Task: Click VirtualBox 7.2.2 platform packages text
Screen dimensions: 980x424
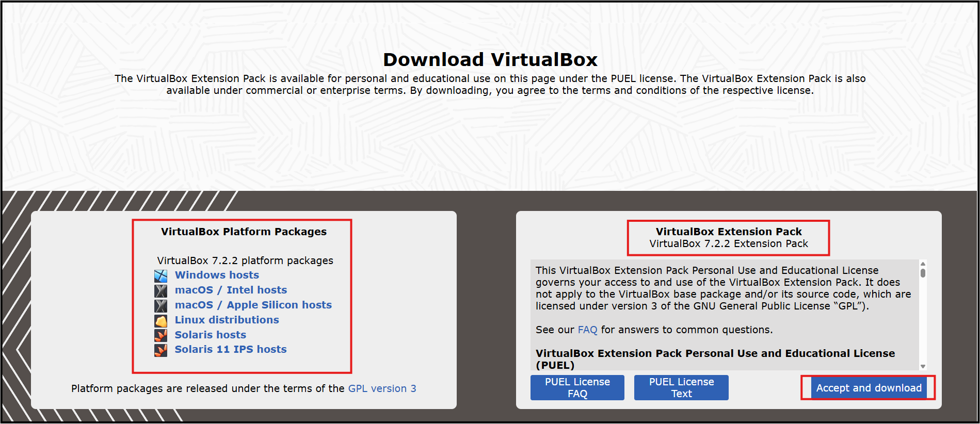Action: [245, 260]
